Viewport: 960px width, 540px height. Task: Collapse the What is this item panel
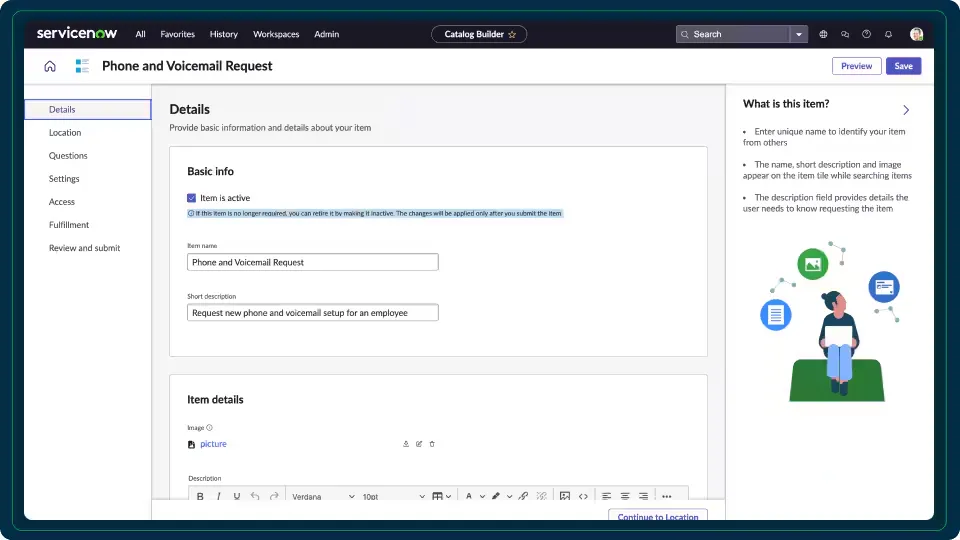tap(906, 110)
